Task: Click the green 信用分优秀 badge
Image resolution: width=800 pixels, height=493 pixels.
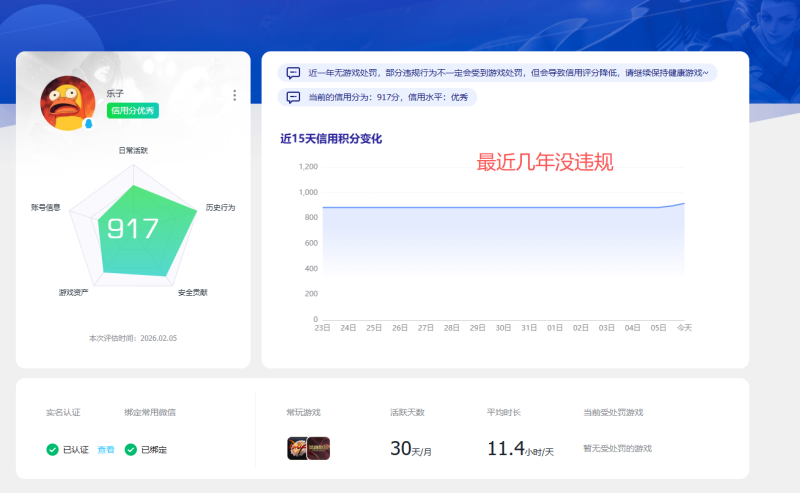Action: click(x=133, y=111)
